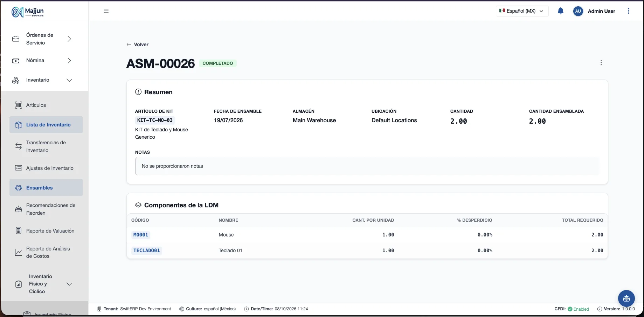Click the Lista de Inventario box icon
Screen dimensions: 644x317
[x=19, y=125]
